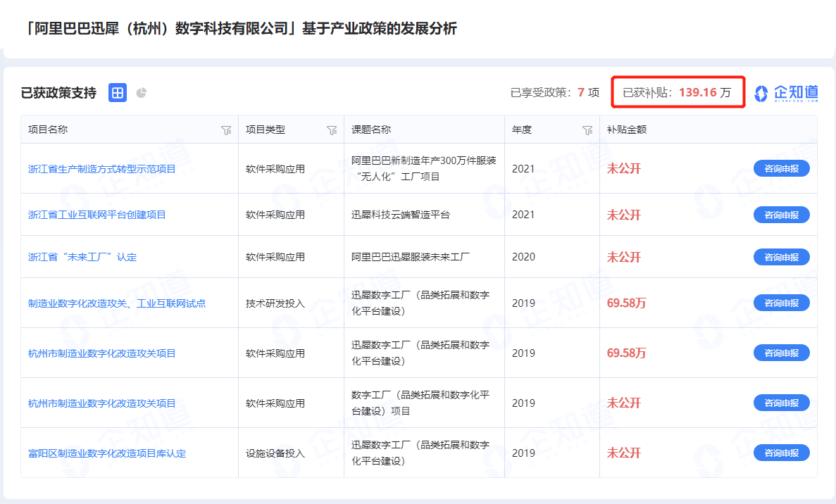
Task: Open the filter icon in 项目名称 column header
Action: pyautogui.click(x=226, y=130)
